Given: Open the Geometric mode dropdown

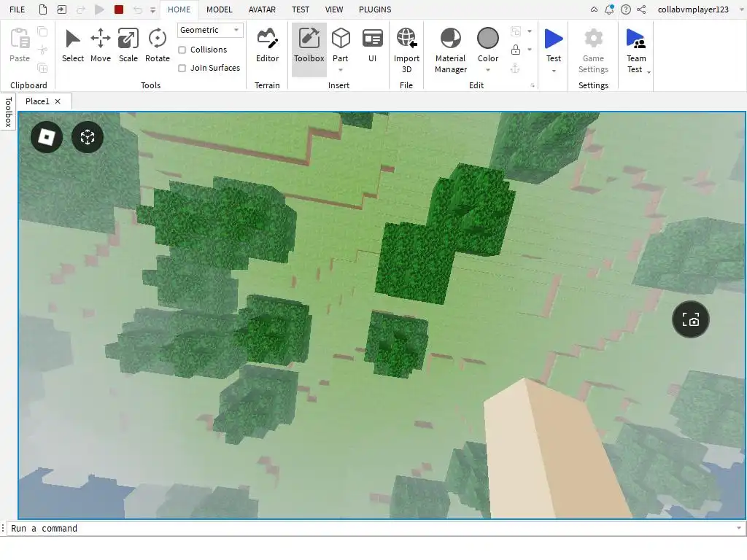Looking at the screenshot, I should pyautogui.click(x=210, y=30).
